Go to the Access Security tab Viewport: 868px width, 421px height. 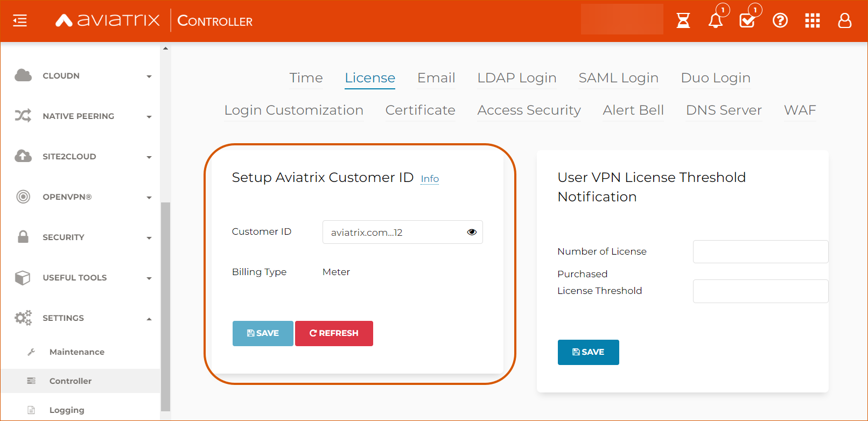[529, 110]
